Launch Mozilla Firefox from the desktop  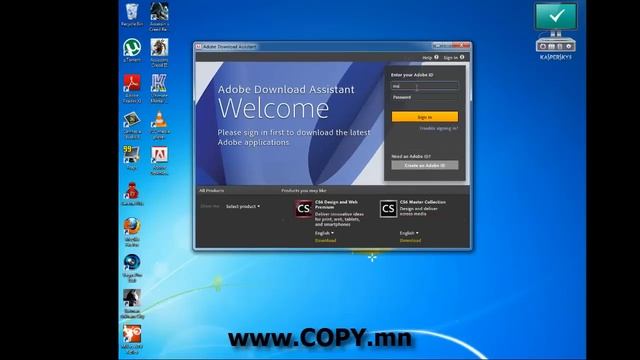(132, 231)
